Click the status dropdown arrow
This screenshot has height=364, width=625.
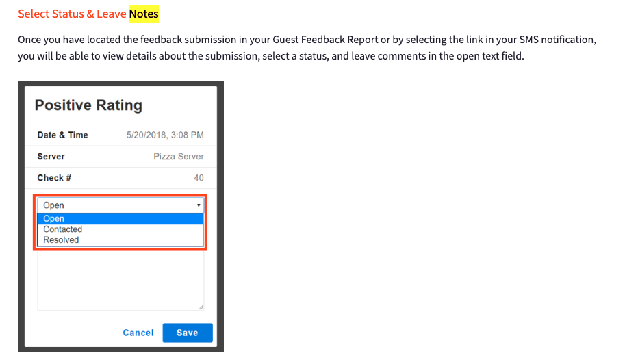pos(199,205)
